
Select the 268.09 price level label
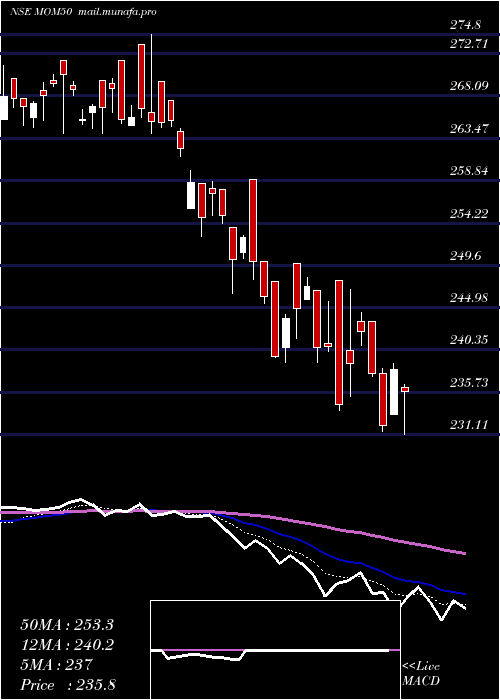[469, 86]
